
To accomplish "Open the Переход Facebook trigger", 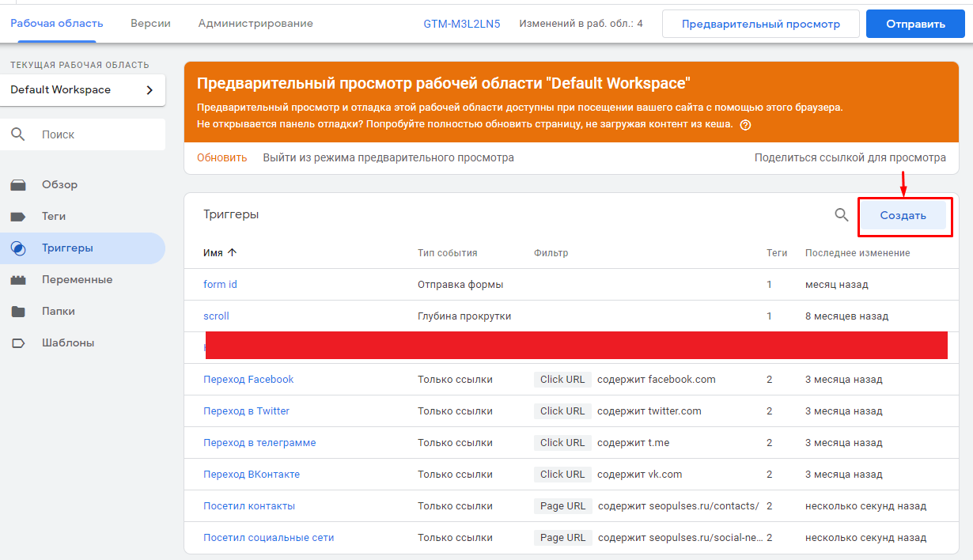I will [x=248, y=380].
